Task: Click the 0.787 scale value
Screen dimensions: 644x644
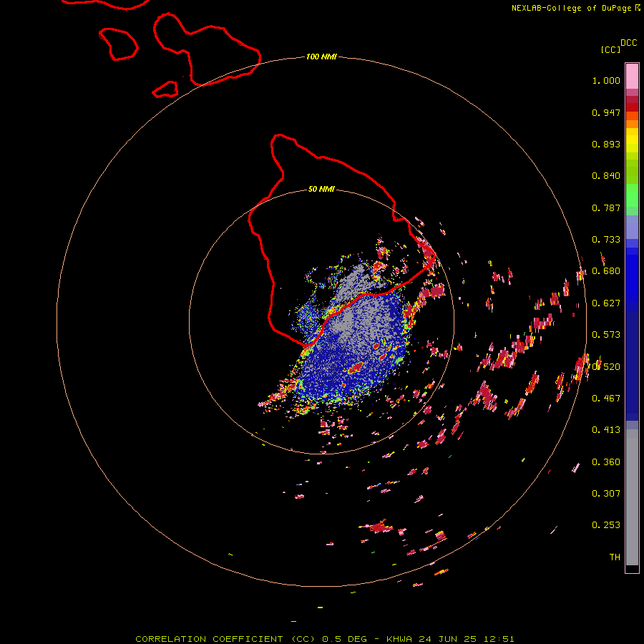Action: click(x=606, y=208)
